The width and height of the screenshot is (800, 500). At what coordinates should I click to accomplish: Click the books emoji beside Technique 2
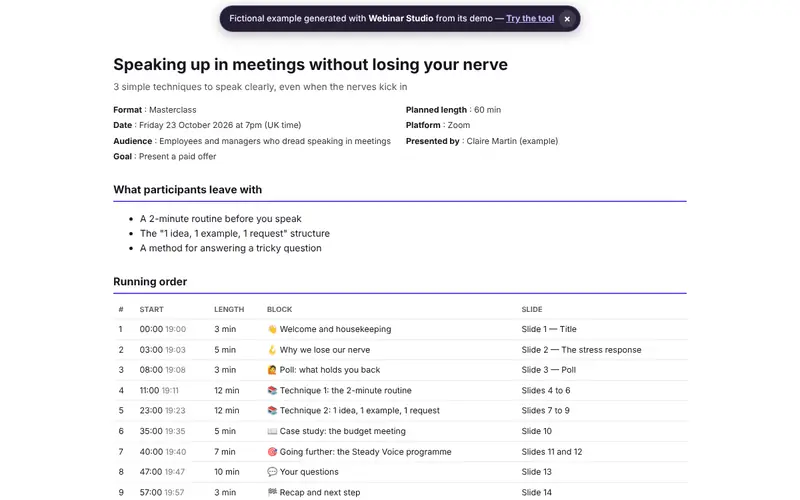coord(272,410)
